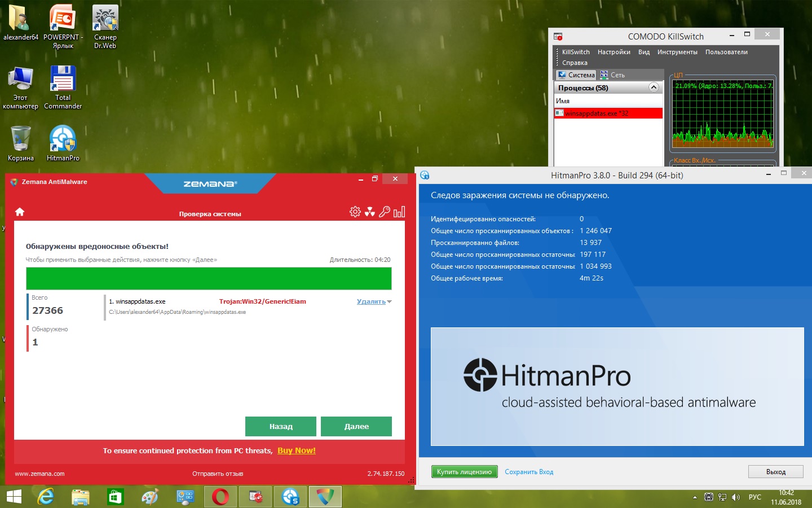Switch to Система tab in KillSwitch
The height and width of the screenshot is (508, 812).
click(x=576, y=75)
